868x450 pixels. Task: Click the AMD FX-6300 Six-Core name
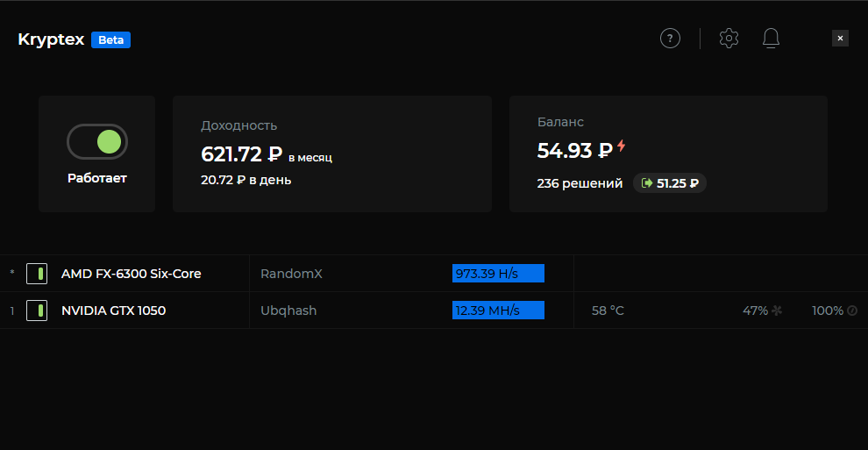click(x=132, y=274)
